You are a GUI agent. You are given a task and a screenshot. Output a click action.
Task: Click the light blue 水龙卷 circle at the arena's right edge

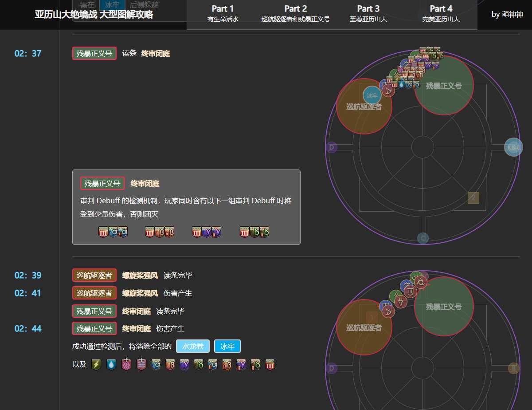point(513,147)
